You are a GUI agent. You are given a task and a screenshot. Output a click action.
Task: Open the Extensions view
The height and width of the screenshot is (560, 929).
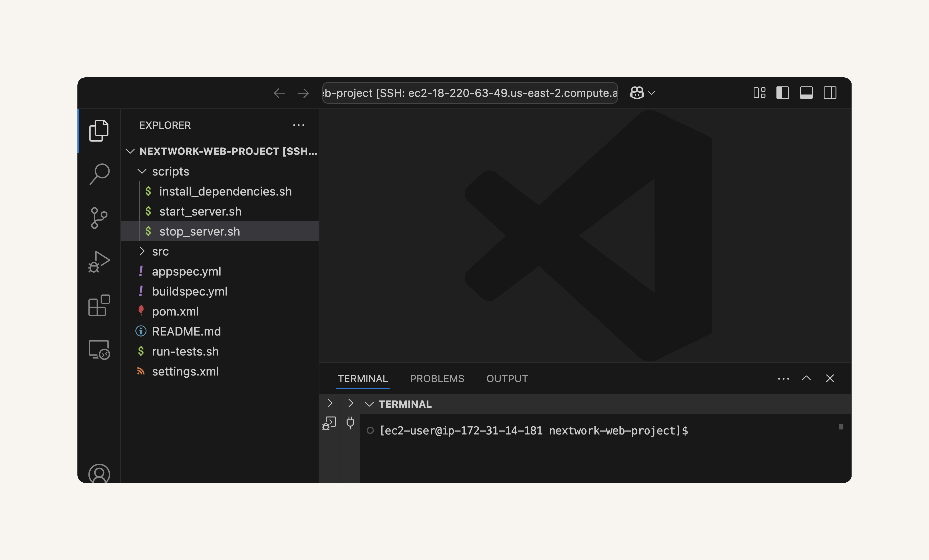click(99, 305)
